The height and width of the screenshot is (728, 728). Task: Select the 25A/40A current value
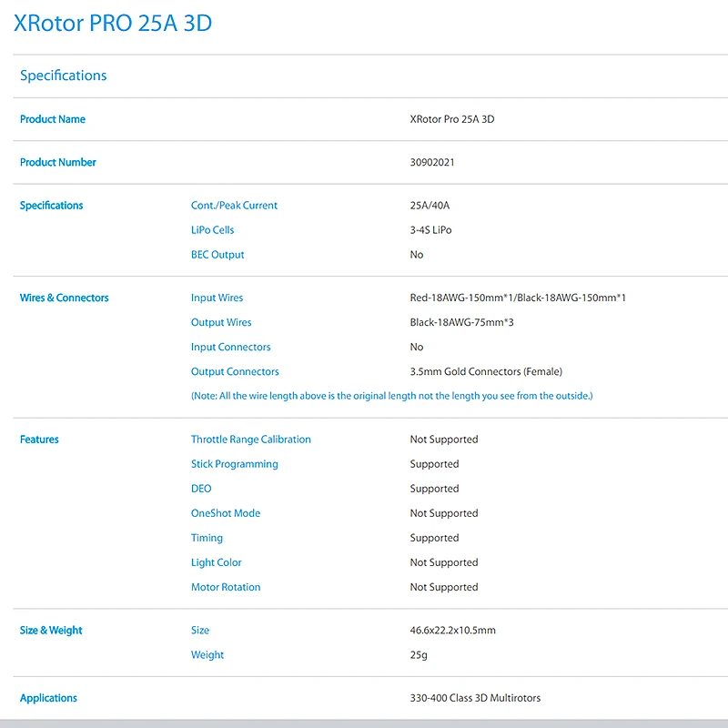430,206
